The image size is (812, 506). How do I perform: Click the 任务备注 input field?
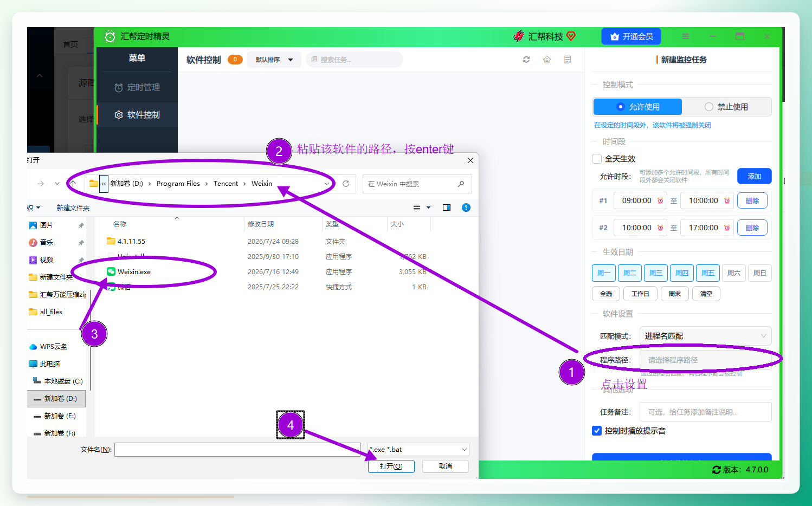tap(705, 412)
